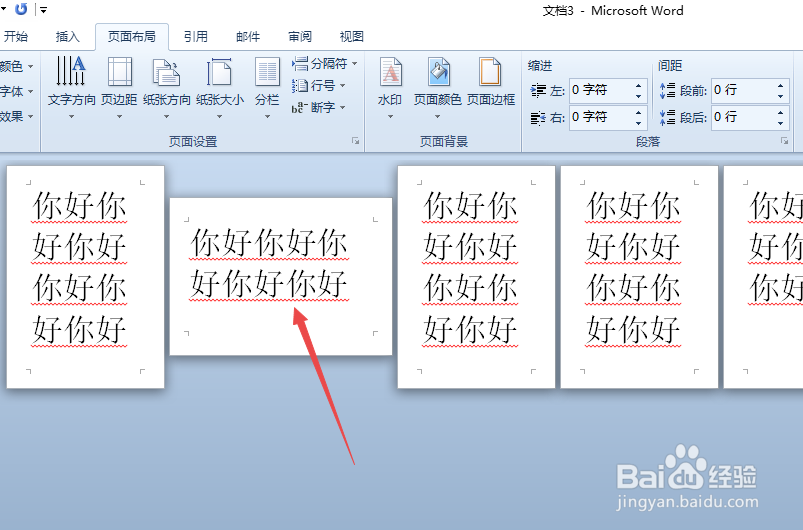
Task: Open the 行号 line numbers menu
Action: click(319, 86)
